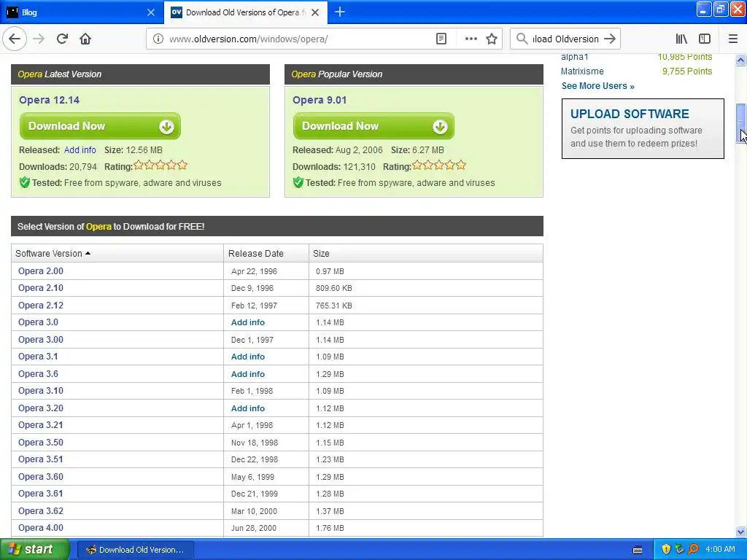Select the Download Old Versions of Opera tab

[x=245, y=12]
